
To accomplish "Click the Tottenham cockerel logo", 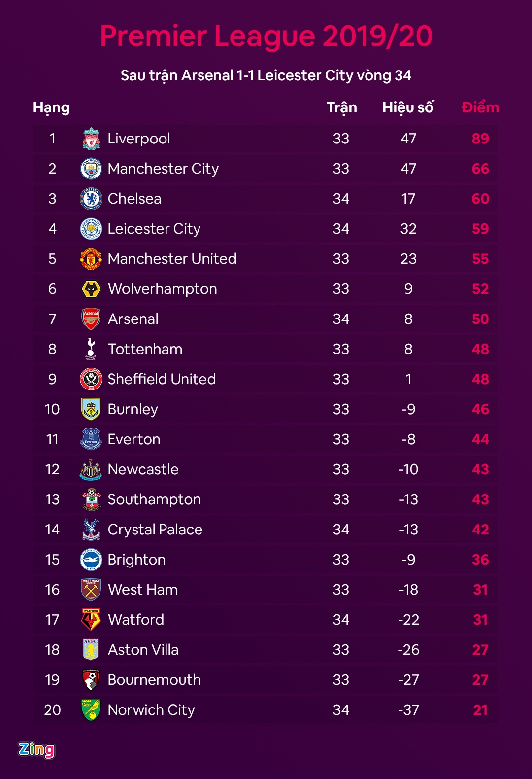I will (91, 349).
